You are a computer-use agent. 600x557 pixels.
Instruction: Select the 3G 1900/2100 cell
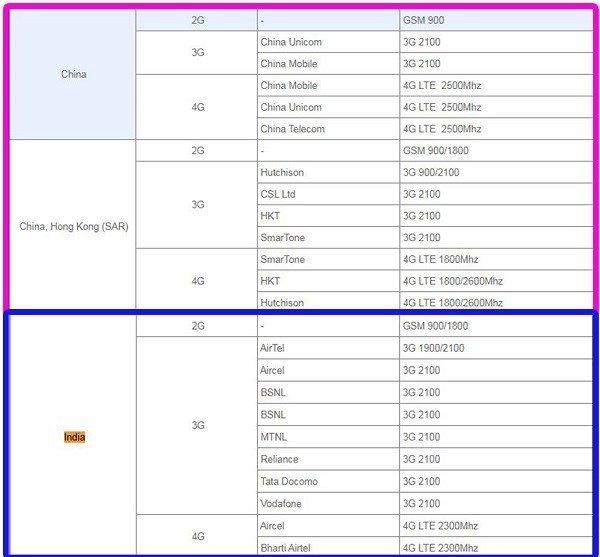pyautogui.click(x=496, y=348)
